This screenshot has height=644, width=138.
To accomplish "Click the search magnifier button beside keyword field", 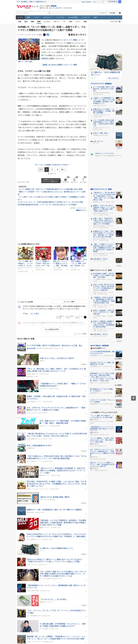I will [x=49, y=13].
